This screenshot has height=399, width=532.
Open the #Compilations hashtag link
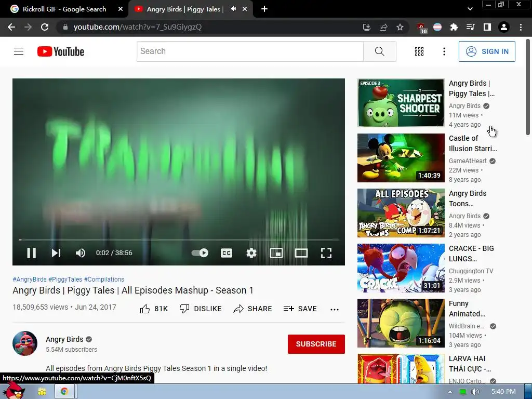(x=104, y=279)
